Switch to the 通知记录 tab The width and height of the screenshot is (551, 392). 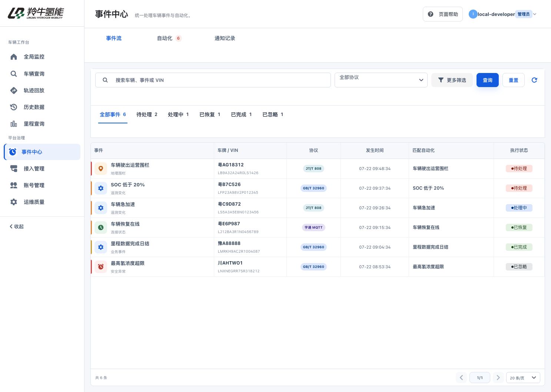point(225,38)
